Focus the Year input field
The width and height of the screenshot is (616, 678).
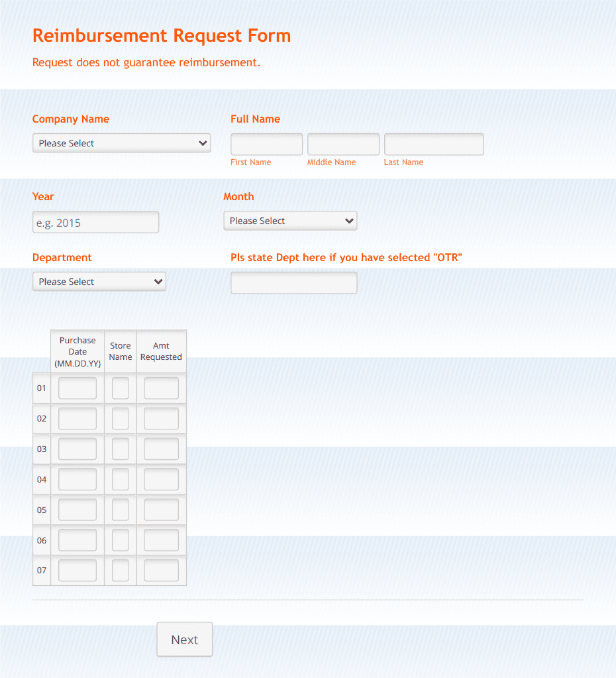[95, 222]
